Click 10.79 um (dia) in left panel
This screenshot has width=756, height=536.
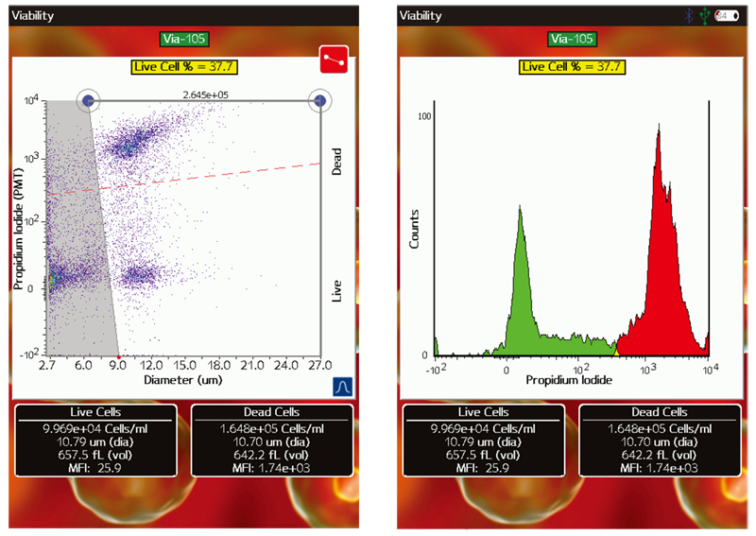click(95, 441)
